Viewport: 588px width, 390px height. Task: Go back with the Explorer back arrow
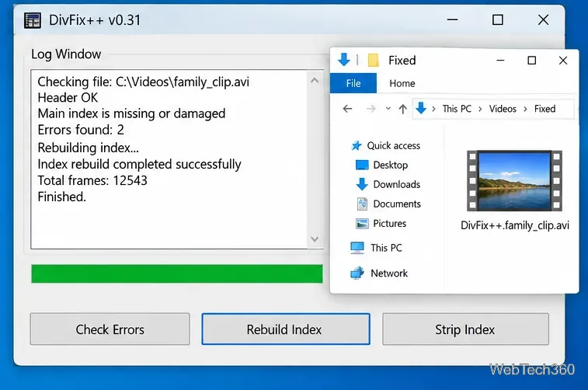pyautogui.click(x=348, y=109)
